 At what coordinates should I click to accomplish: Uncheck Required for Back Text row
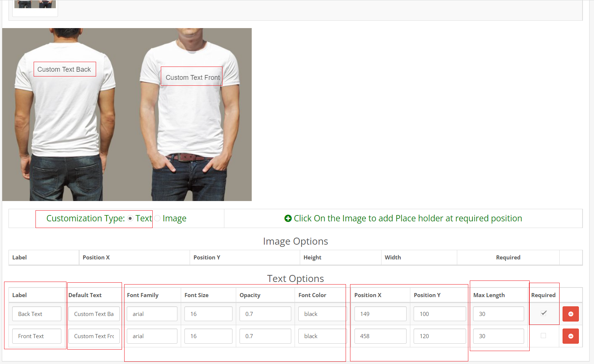(543, 313)
